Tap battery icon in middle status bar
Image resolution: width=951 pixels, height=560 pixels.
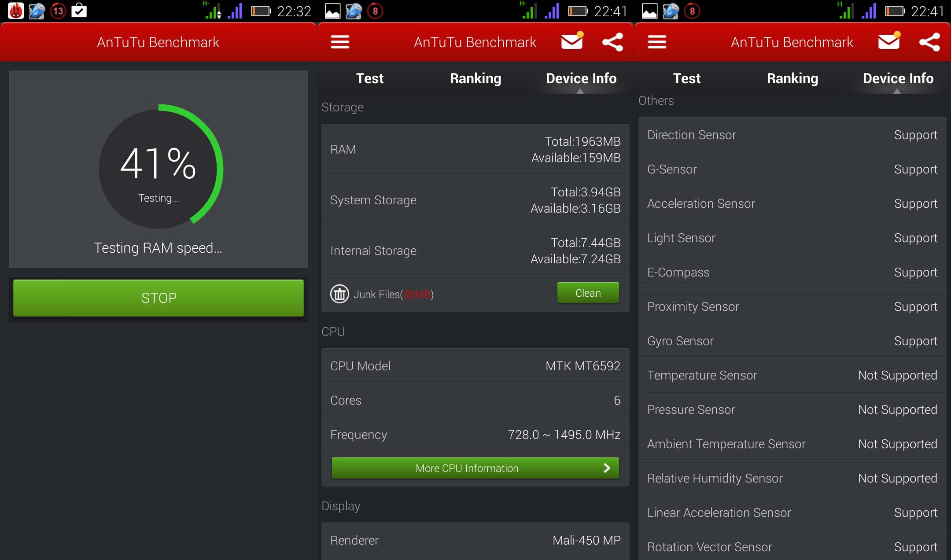click(x=578, y=11)
